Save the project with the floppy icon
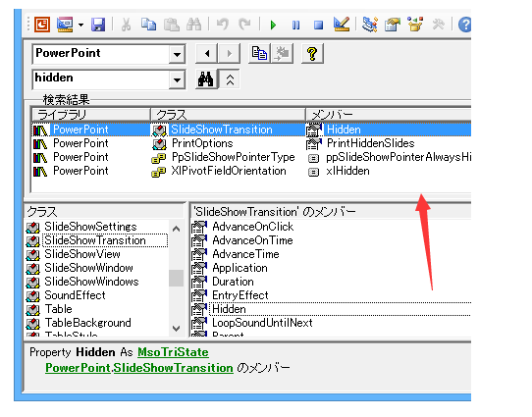Image resolution: width=532 pixels, height=417 pixels. point(98,25)
